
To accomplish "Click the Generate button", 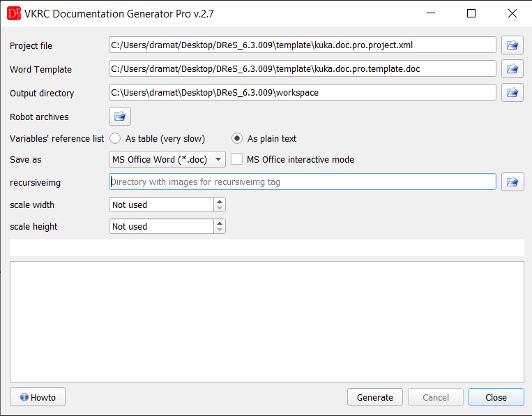I will coord(375,397).
